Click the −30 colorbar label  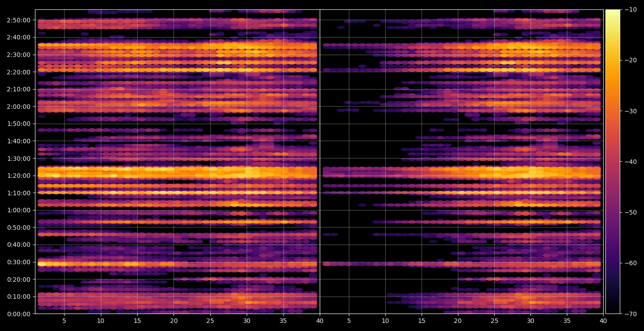[x=630, y=111]
